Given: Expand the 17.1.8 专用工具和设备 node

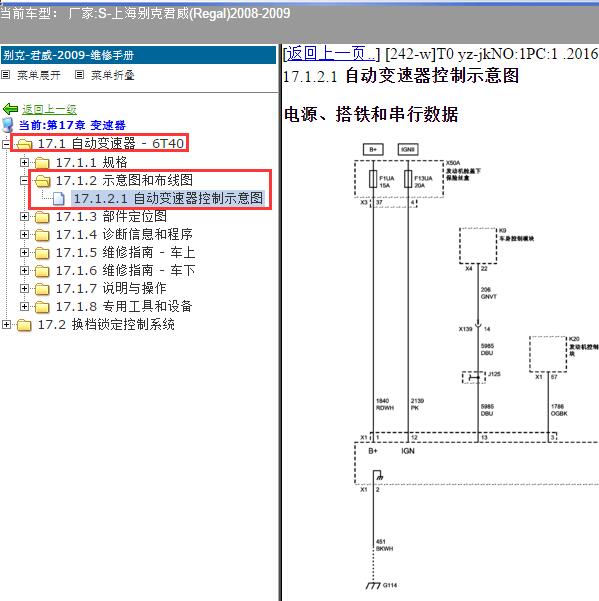Looking at the screenshot, I should 25,307.
